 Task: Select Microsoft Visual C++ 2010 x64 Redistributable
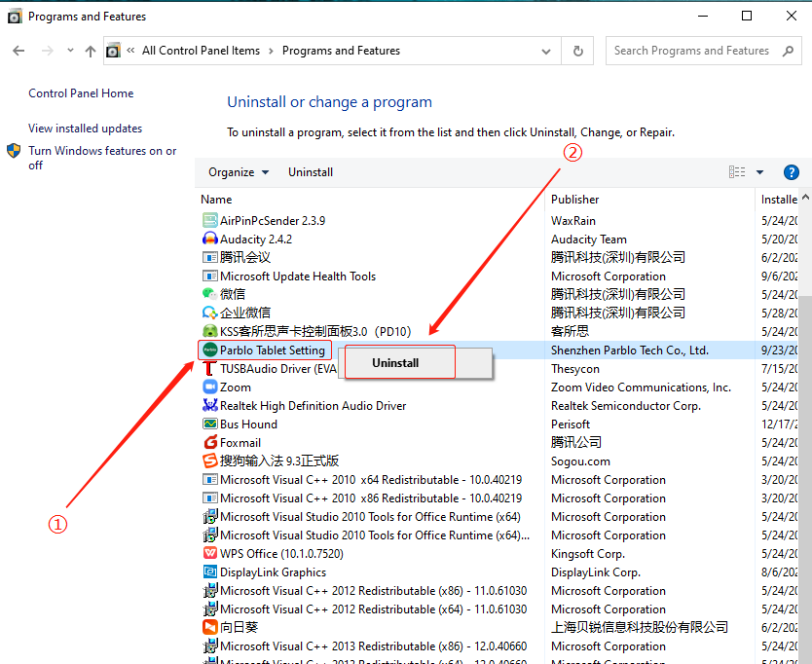[371, 480]
